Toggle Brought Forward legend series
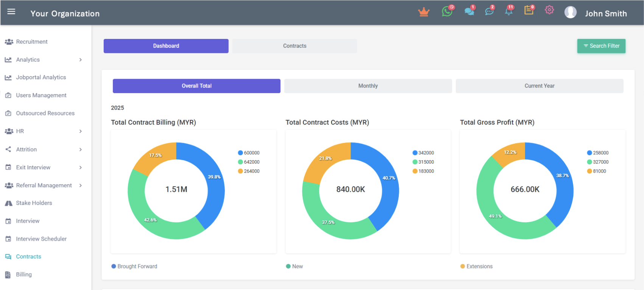 (x=134, y=267)
